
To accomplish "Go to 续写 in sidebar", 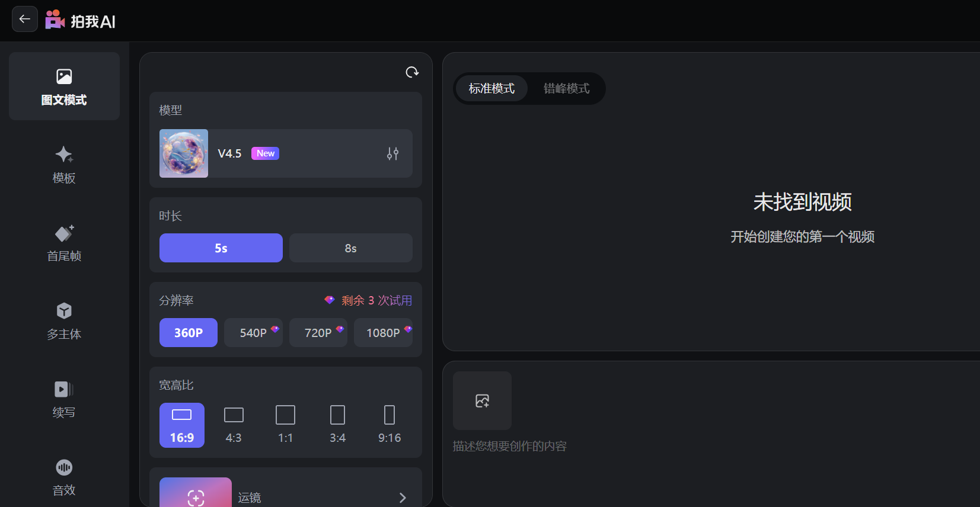I will [x=64, y=400].
